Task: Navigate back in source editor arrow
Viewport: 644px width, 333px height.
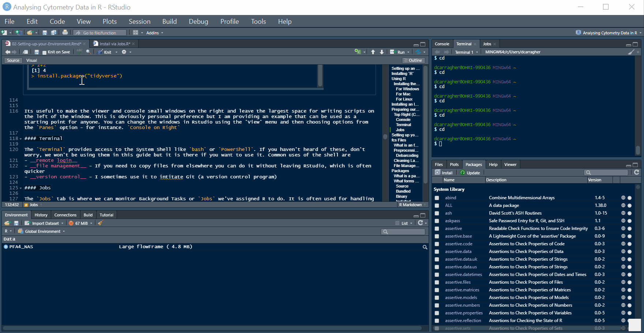Action: point(7,52)
